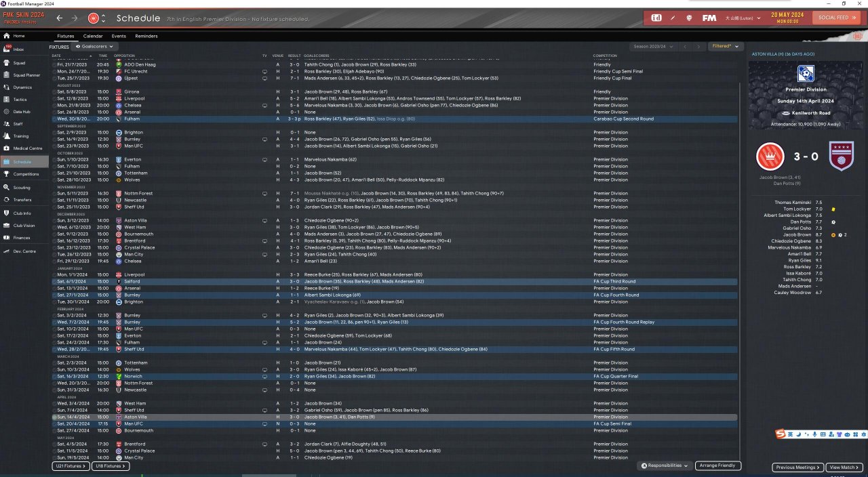Open Transfers in sidebar
The height and width of the screenshot is (477, 868).
[24, 200]
